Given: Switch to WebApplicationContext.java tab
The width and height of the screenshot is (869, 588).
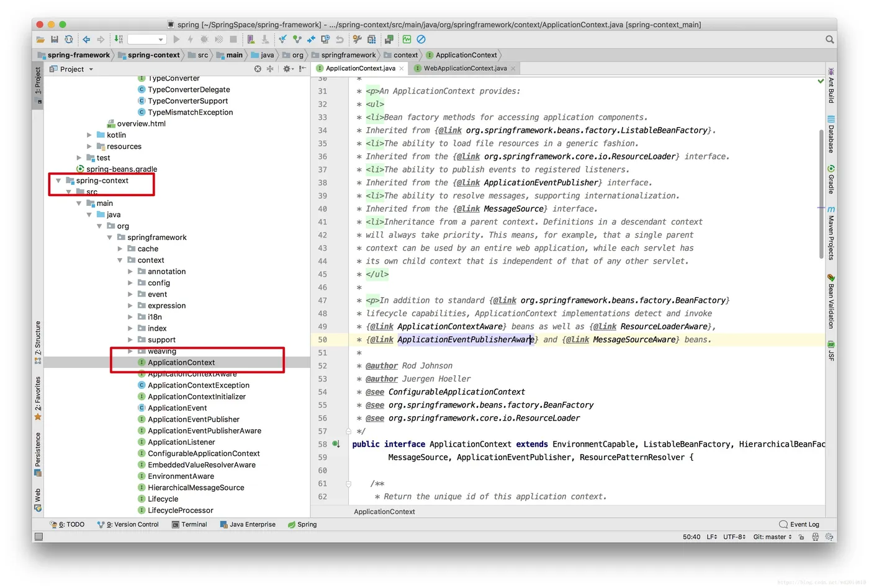Looking at the screenshot, I should point(465,68).
